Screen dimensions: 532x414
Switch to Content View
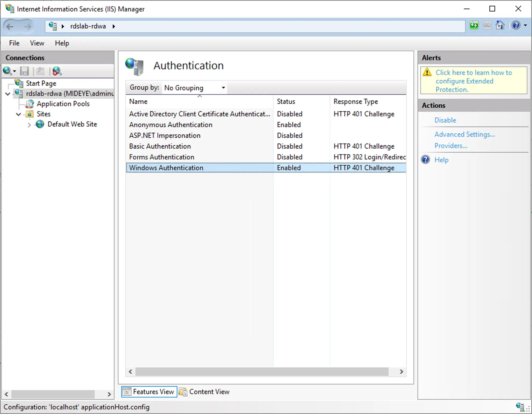click(209, 392)
